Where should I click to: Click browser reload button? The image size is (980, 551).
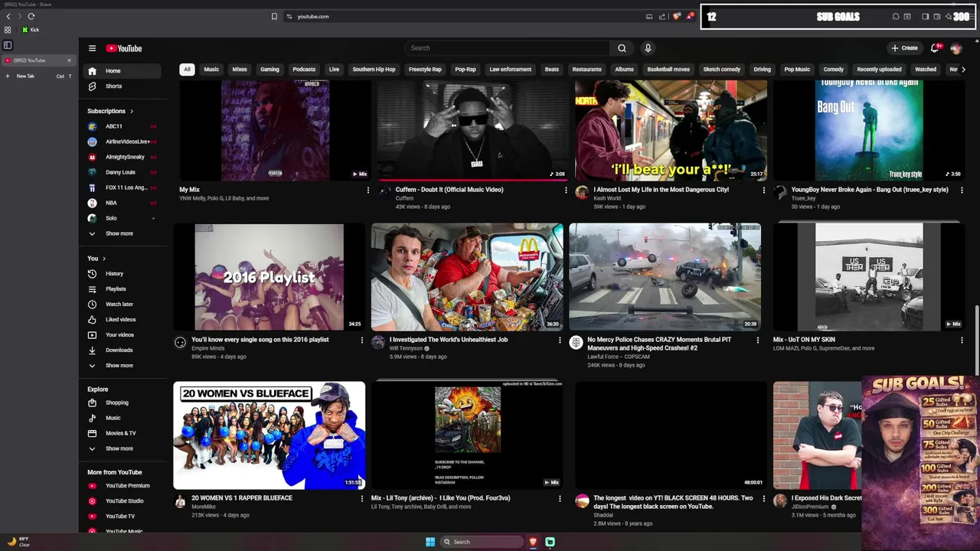point(31,16)
